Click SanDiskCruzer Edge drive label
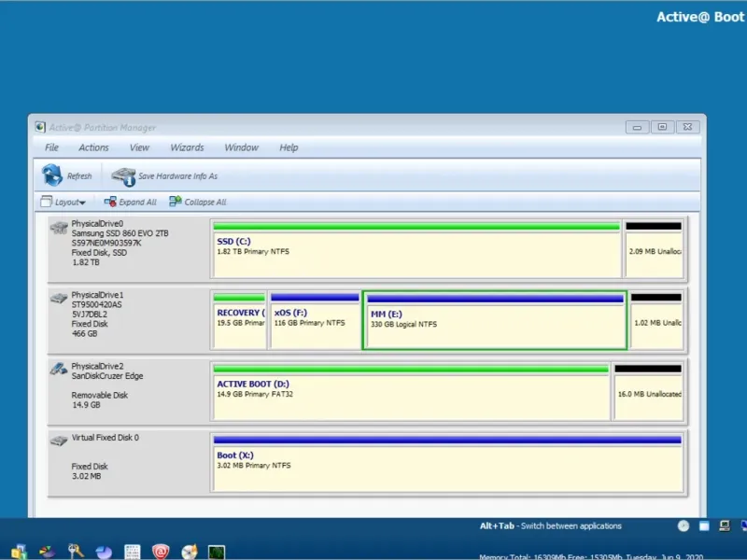Image resolution: width=747 pixels, height=560 pixels. point(107,376)
